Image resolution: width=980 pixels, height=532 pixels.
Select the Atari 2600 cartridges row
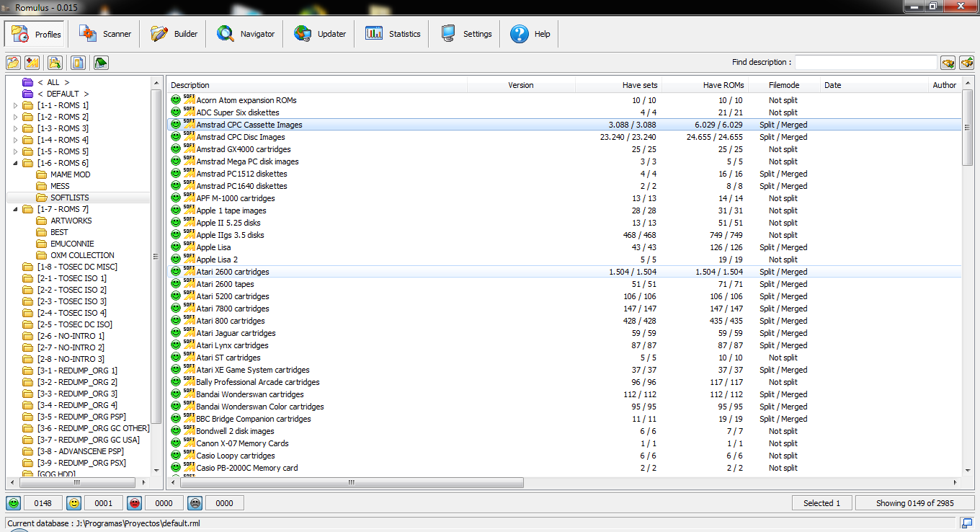[565, 272]
